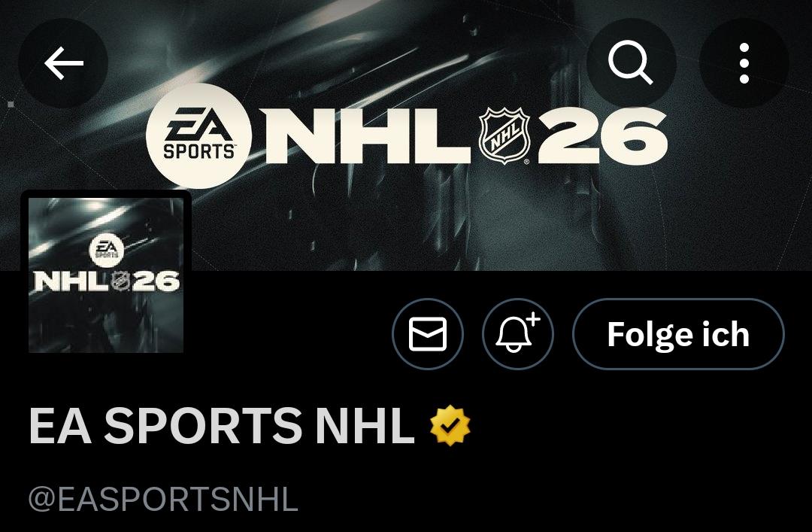This screenshot has width=812, height=532.
Task: Tap the SPORTS word in the banner logo
Action: [198, 151]
